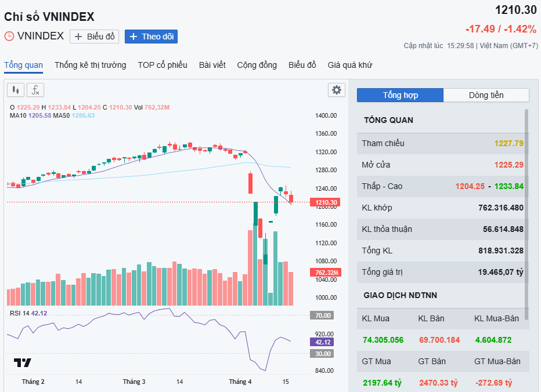Open the Cộng đồng tab

coord(257,65)
